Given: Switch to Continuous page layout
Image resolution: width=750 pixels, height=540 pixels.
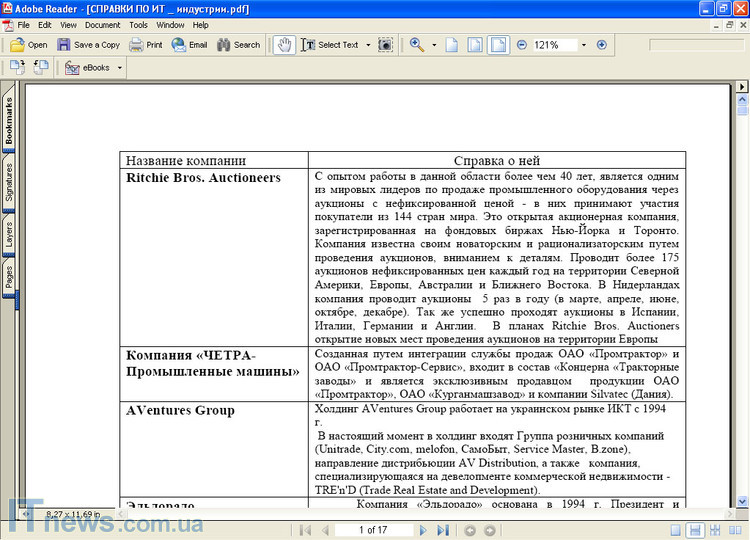Looking at the screenshot, I should coord(695,530).
